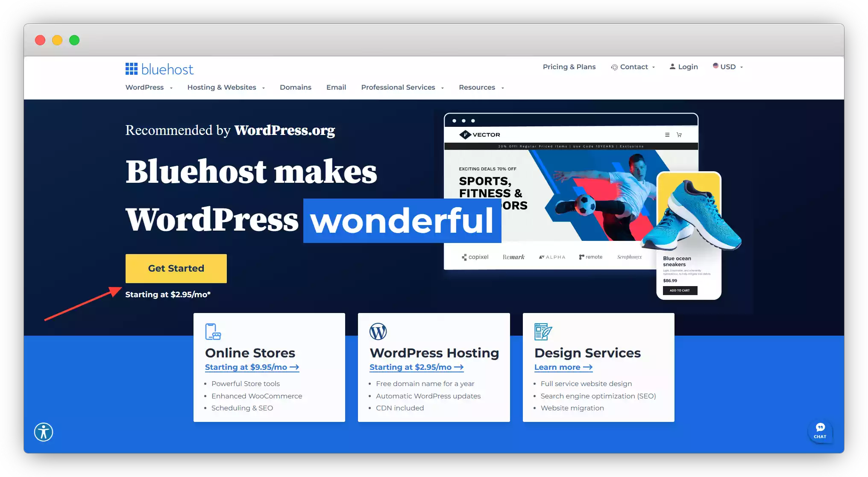Click the copixel brand logo
The height and width of the screenshot is (477, 868).
click(x=475, y=257)
